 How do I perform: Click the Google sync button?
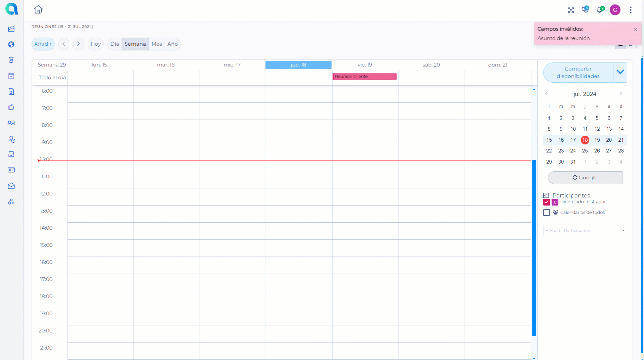585,178
